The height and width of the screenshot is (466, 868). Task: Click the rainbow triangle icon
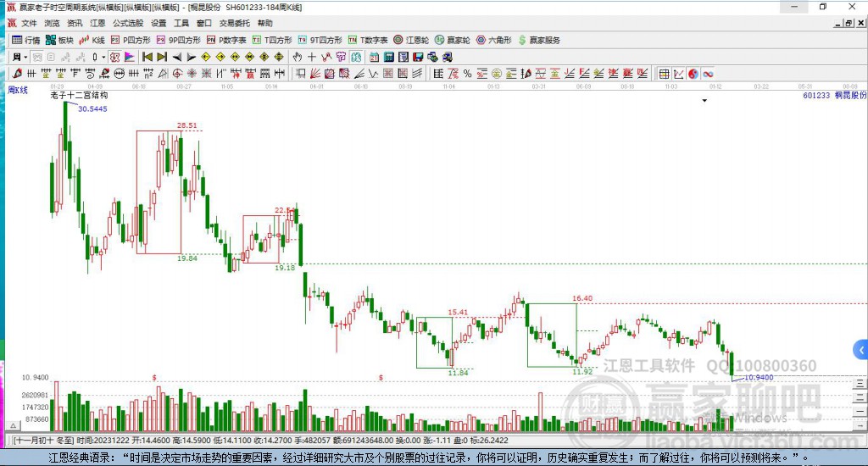pyautogui.click(x=129, y=57)
